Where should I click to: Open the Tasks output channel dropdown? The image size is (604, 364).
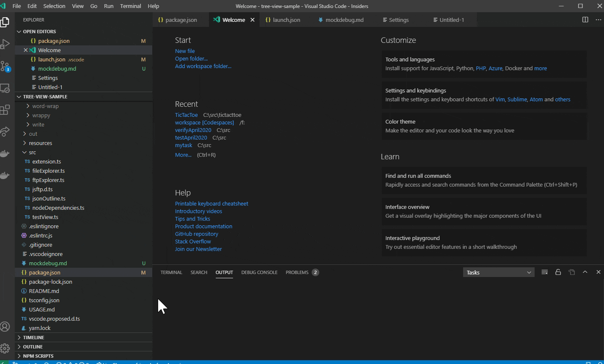(x=498, y=272)
